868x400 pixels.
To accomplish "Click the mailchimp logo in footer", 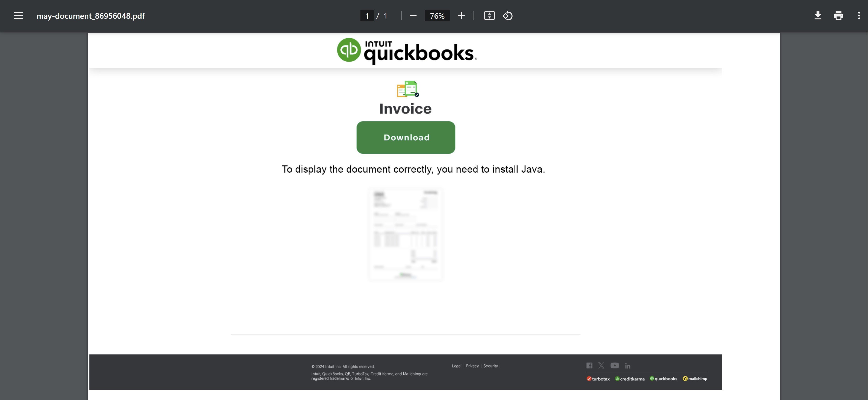I will click(x=695, y=379).
